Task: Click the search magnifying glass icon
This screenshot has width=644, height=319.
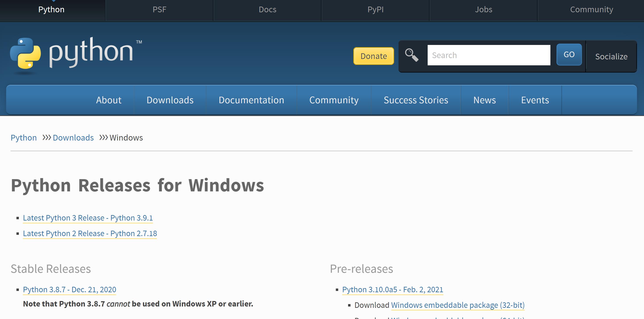Action: [x=411, y=55]
